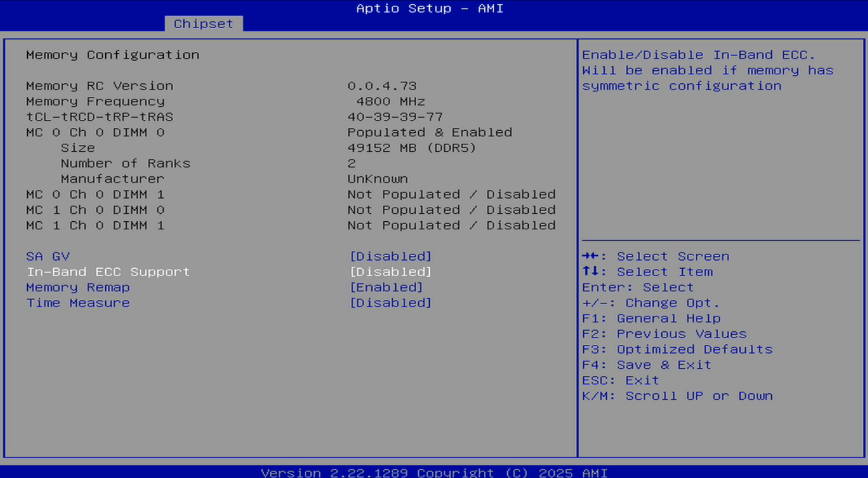Viewport: 868px width, 478px height.
Task: Click the Memory Configuration heading
Action: 112,55
